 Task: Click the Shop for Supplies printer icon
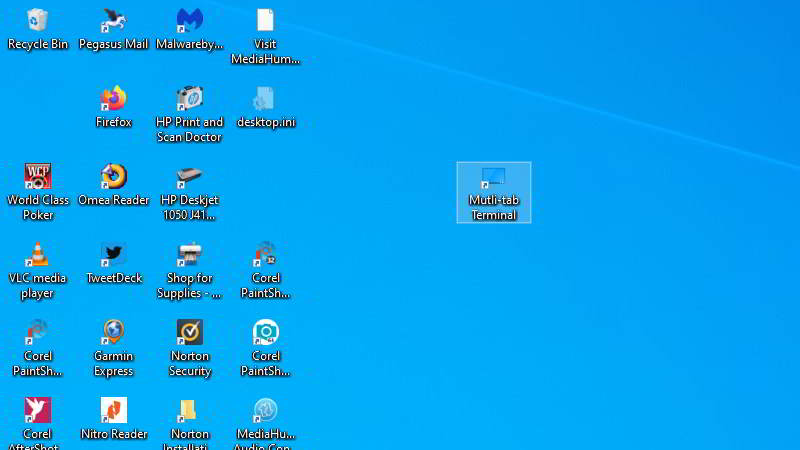pos(189,254)
